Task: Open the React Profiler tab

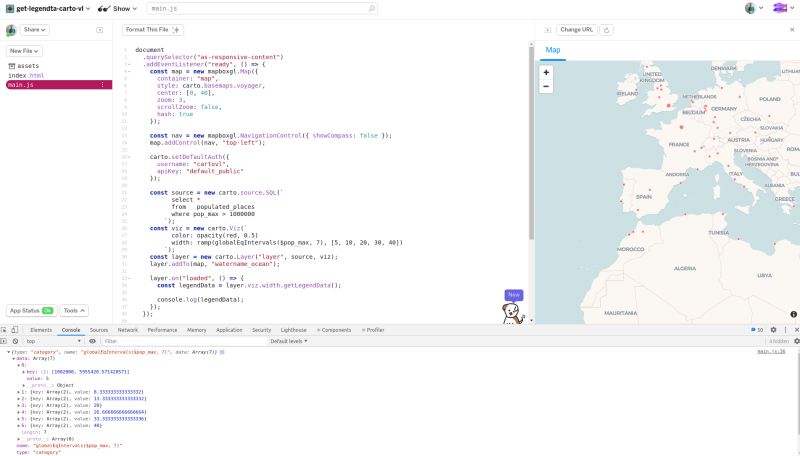Action: [x=373, y=330]
